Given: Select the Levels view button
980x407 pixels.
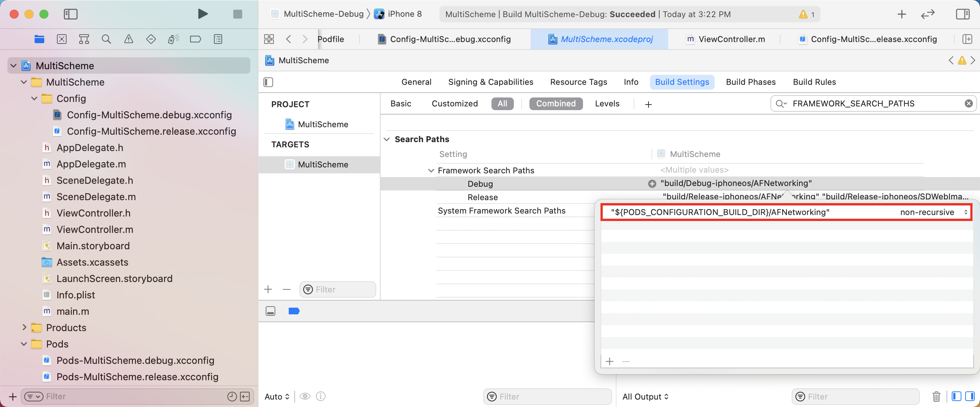Looking at the screenshot, I should 607,103.
